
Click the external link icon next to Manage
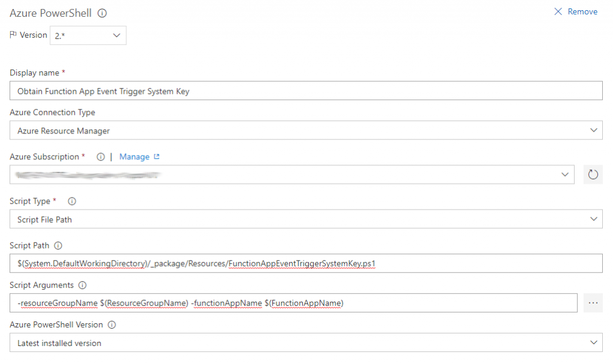[x=157, y=156]
